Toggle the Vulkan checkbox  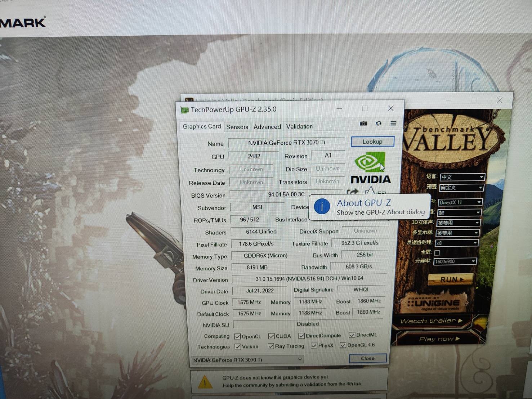(x=238, y=346)
